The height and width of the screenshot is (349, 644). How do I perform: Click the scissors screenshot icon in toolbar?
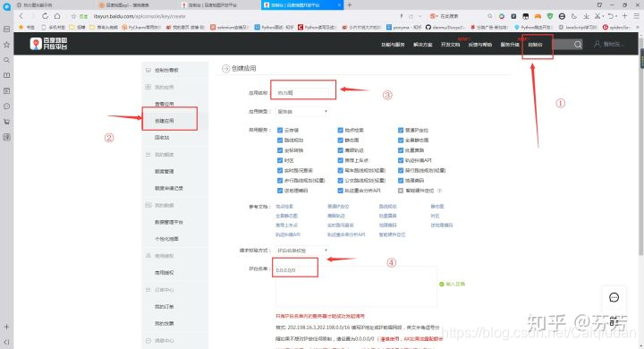[x=598, y=16]
